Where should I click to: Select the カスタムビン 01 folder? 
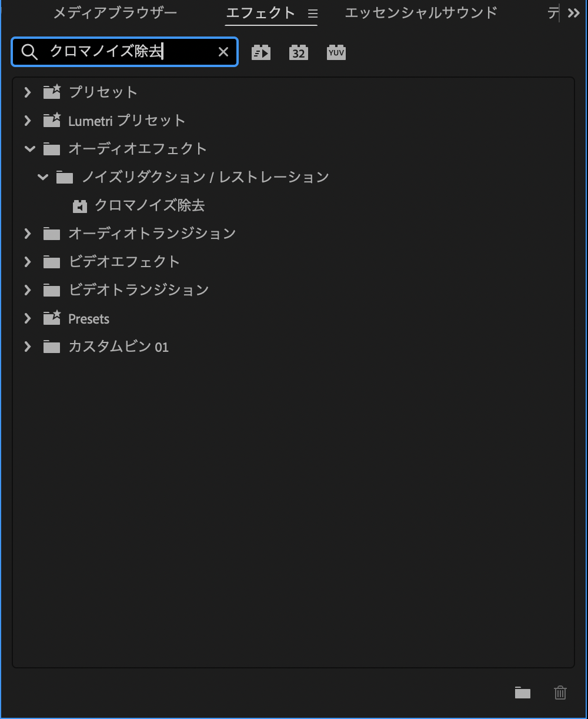pos(118,347)
